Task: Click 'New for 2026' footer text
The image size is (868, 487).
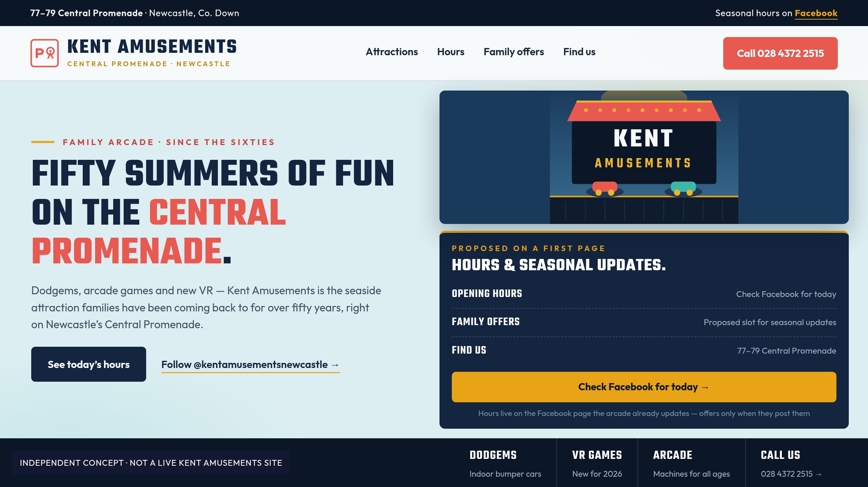Action: coord(597,474)
